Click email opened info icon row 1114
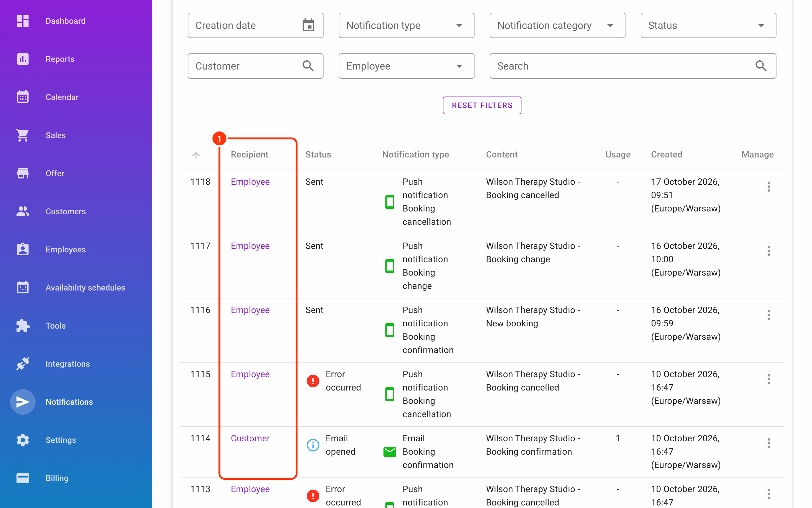 tap(313, 445)
